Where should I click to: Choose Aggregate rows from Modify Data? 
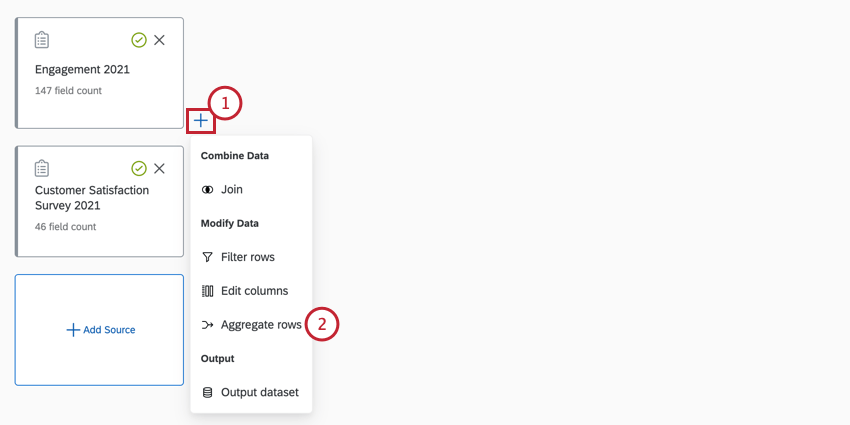[260, 325]
